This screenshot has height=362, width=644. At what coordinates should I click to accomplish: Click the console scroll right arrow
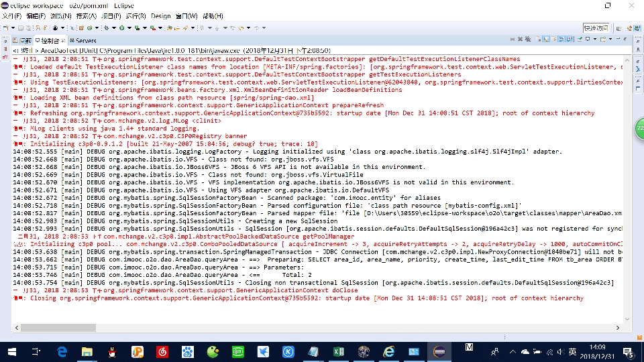coord(618,328)
